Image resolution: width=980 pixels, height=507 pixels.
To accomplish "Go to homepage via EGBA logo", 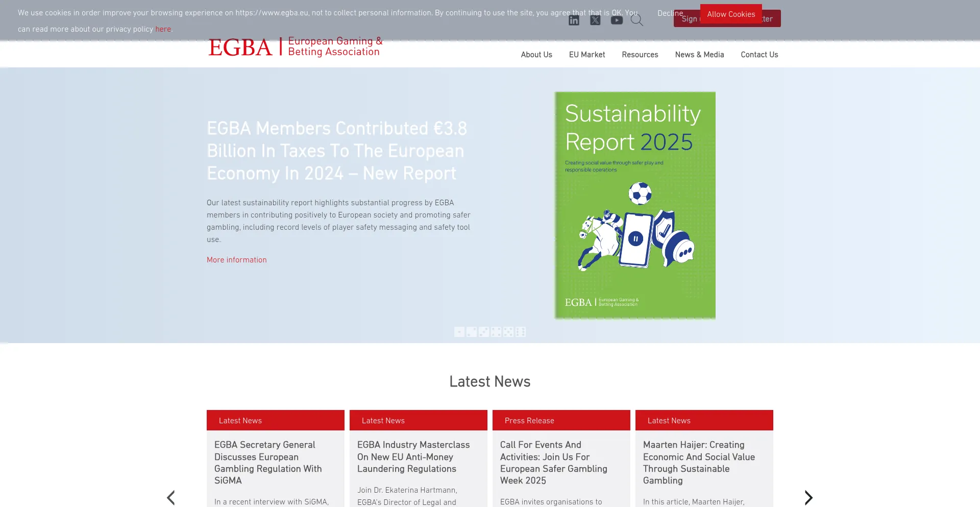I will [296, 46].
